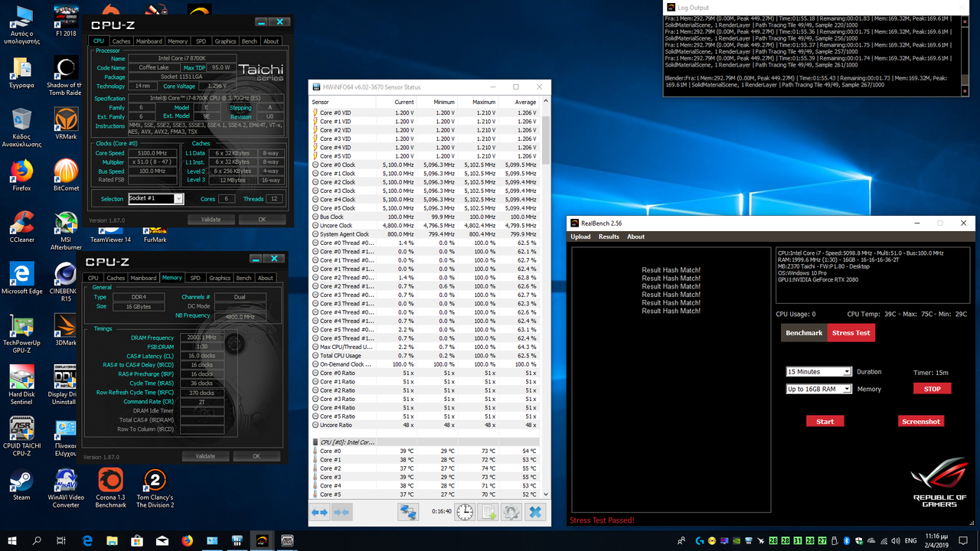This screenshot has height=551, width=980.
Task: Select Stress Test mode in RealBench
Action: coord(851,333)
